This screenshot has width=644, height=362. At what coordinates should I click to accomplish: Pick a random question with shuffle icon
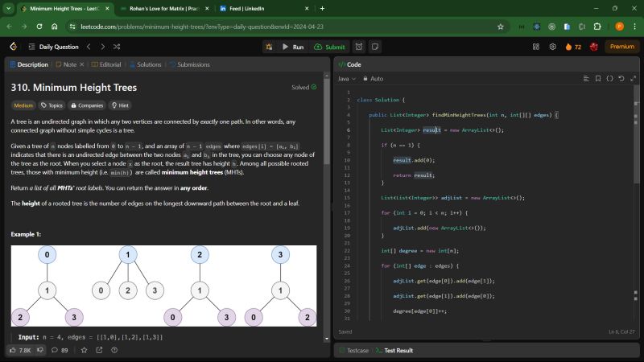(117, 47)
